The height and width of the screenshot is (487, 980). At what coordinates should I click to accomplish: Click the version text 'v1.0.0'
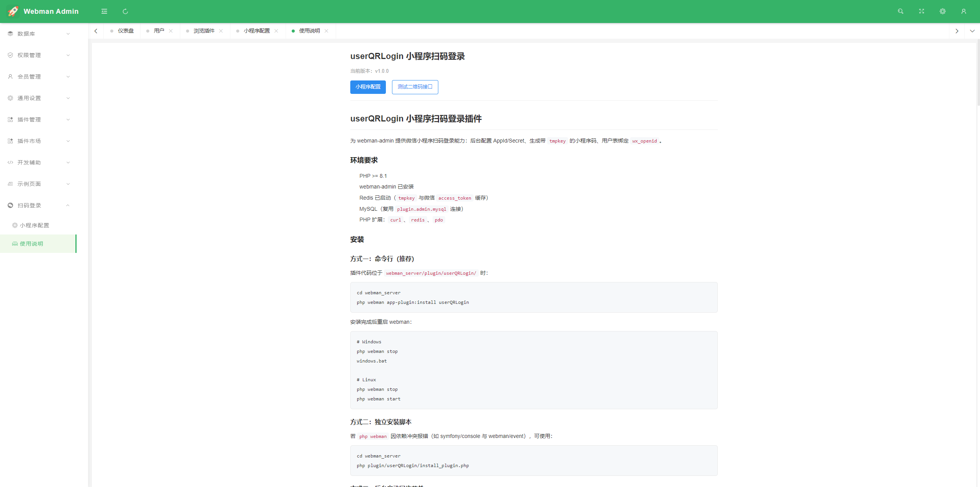tap(382, 71)
